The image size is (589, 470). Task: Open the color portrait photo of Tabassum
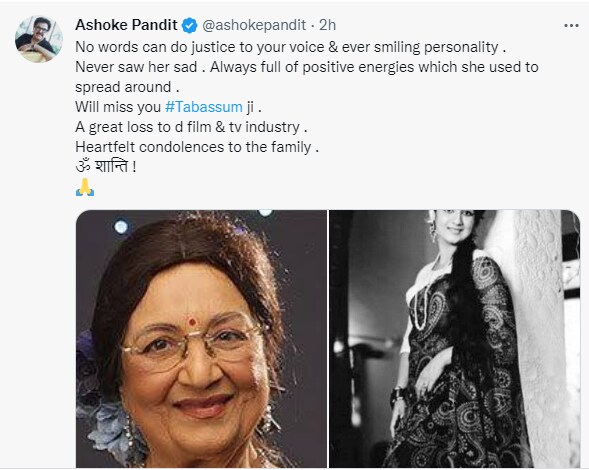click(x=201, y=339)
